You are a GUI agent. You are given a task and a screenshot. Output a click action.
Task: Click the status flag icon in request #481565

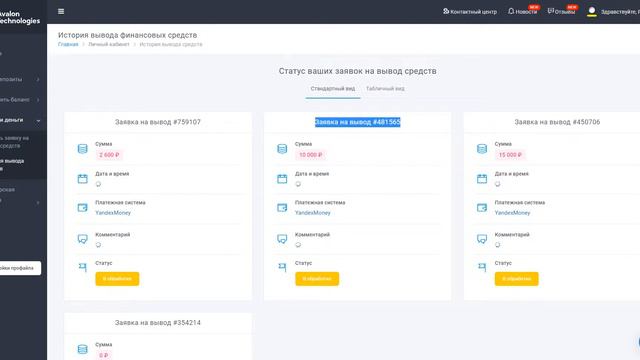(x=282, y=267)
